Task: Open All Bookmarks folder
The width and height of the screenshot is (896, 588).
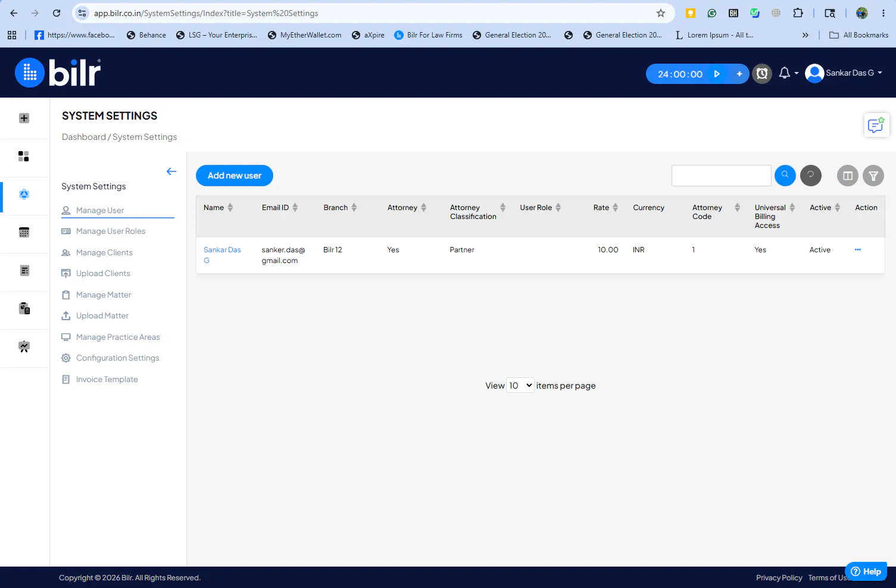Action: pos(858,35)
